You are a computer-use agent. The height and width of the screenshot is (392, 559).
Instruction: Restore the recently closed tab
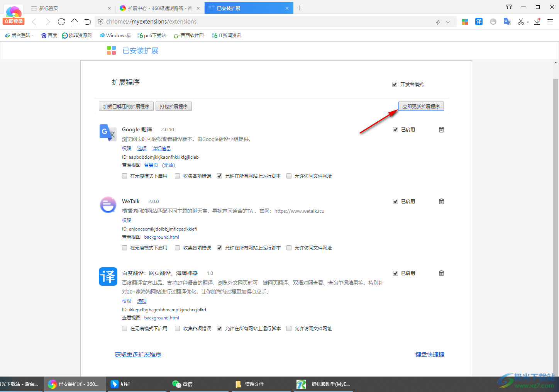(88, 22)
